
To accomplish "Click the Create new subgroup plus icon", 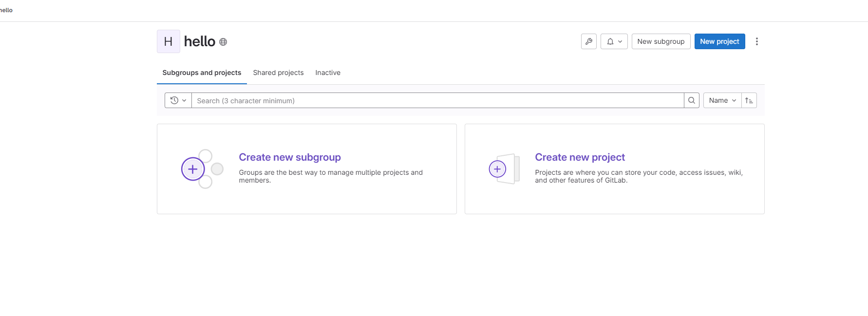I will [193, 169].
